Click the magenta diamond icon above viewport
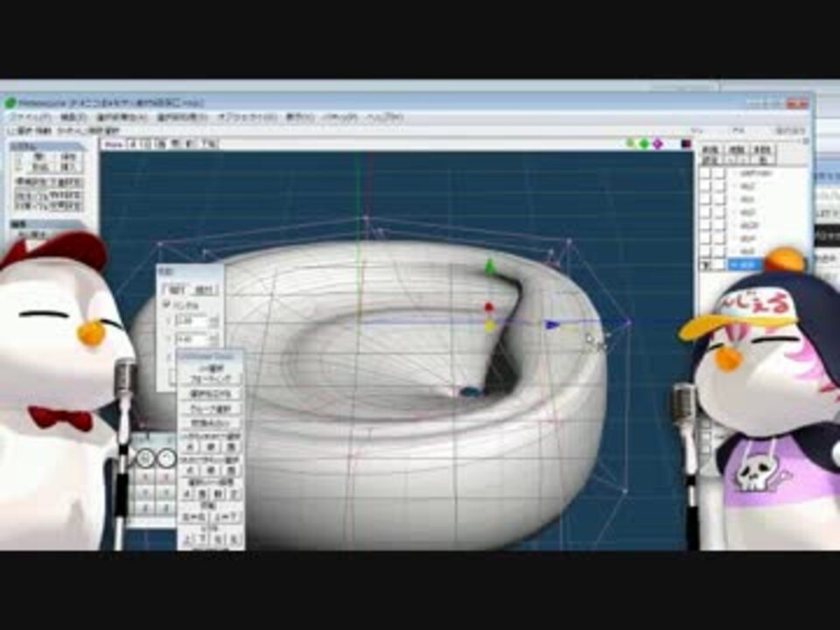 (x=658, y=143)
